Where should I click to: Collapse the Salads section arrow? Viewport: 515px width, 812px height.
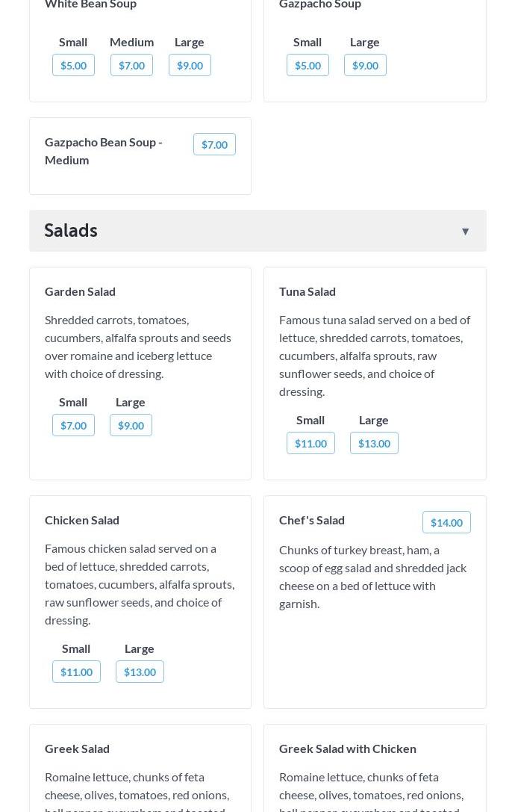[x=465, y=232]
